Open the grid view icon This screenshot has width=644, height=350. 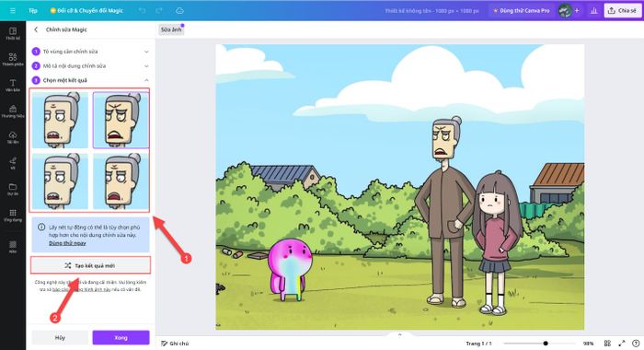click(607, 343)
